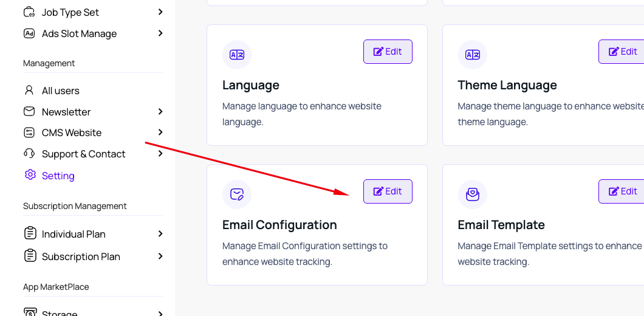Viewport: 644px width, 316px height.
Task: Click the Support & Contact headset icon
Action: [x=29, y=154]
